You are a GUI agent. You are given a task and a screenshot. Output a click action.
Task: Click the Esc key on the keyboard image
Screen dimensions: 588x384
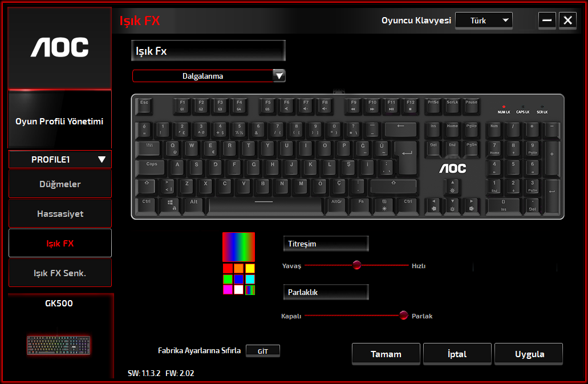point(144,106)
